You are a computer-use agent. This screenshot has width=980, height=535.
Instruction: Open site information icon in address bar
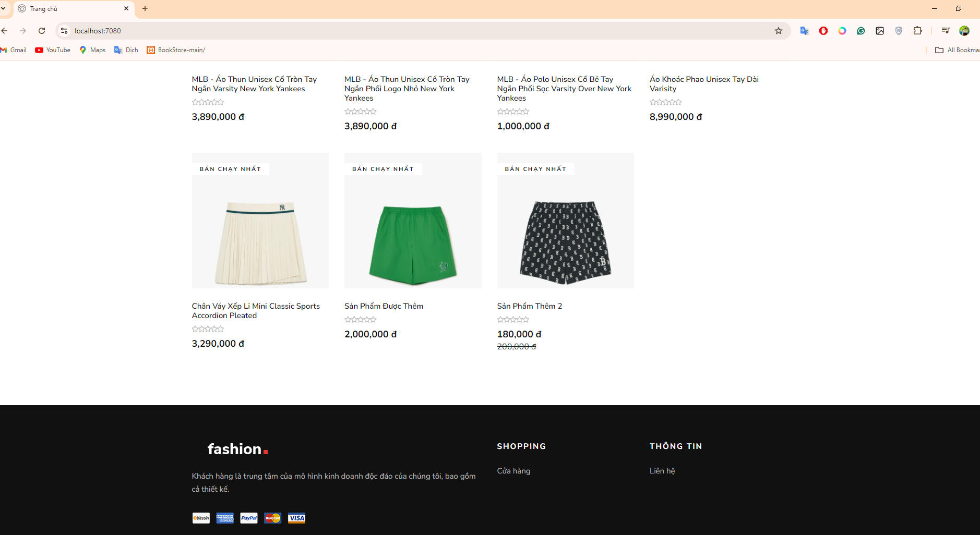[x=64, y=31]
